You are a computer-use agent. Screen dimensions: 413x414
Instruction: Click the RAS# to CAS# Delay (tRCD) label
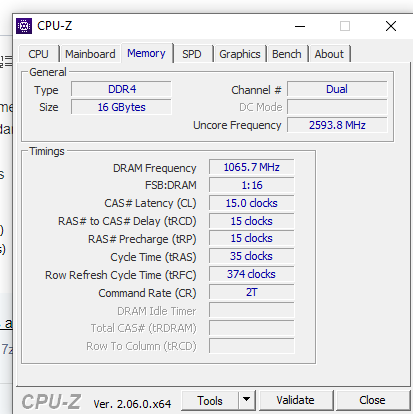127,221
